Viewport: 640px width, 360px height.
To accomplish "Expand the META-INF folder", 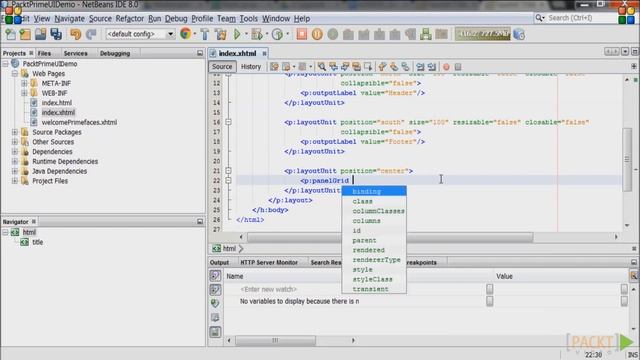I will pos(24,83).
